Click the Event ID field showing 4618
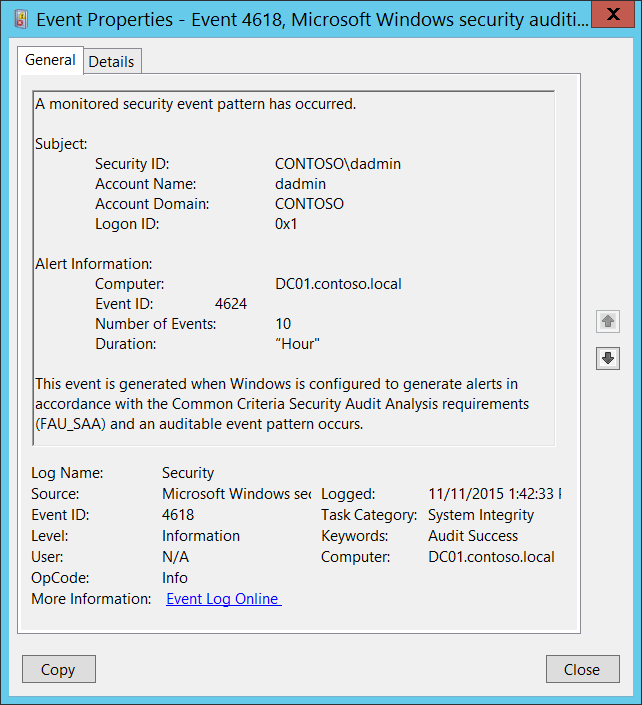The image size is (642, 705). pyautogui.click(x=179, y=515)
